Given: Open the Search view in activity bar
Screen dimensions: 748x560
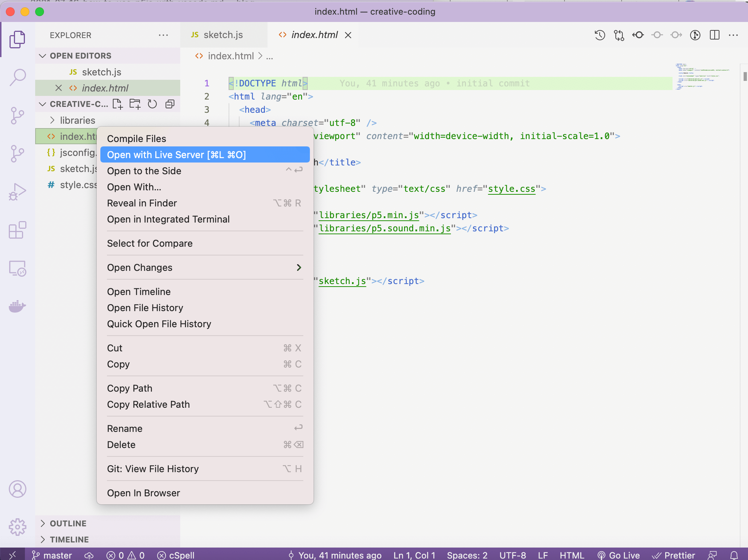Looking at the screenshot, I should coord(17,77).
